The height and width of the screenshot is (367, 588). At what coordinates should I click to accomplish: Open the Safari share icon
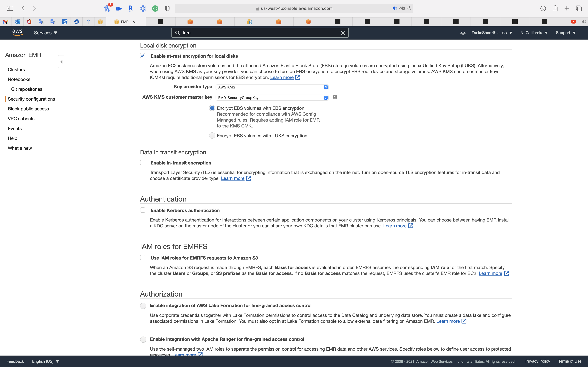pyautogui.click(x=555, y=8)
